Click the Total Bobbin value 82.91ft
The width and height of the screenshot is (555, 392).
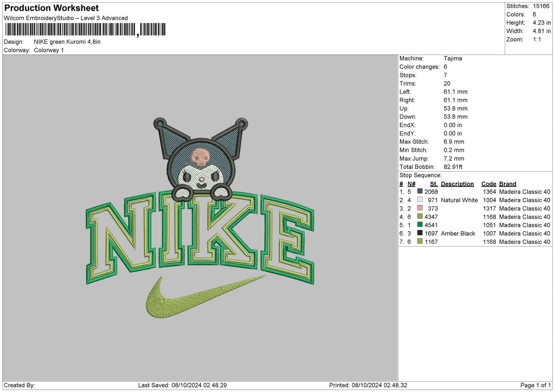pyautogui.click(x=453, y=167)
